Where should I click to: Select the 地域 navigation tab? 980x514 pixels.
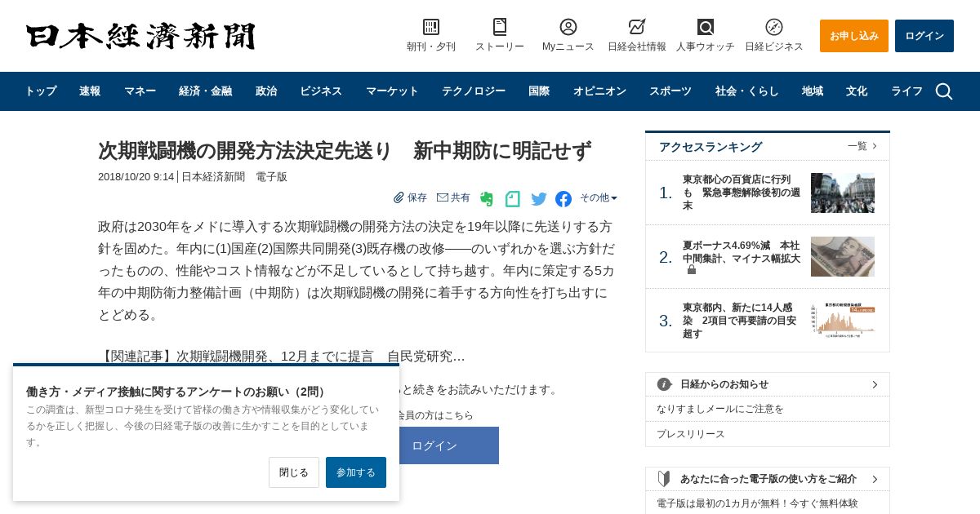[x=813, y=91]
